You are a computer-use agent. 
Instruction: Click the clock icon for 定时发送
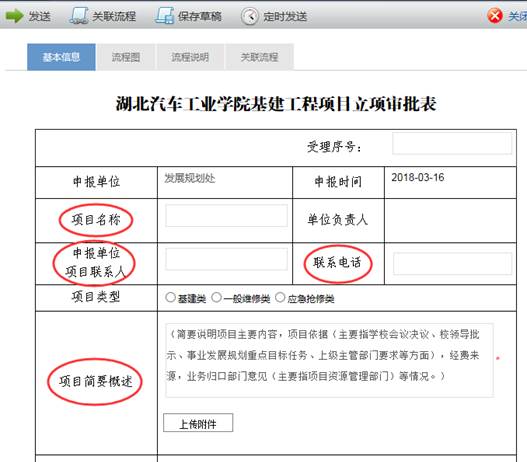(250, 16)
